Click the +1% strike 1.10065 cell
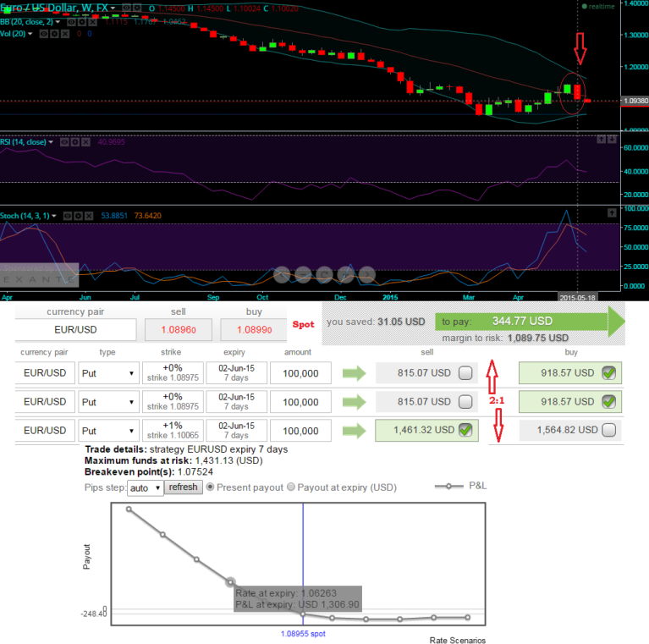The image size is (649, 644). 173,431
